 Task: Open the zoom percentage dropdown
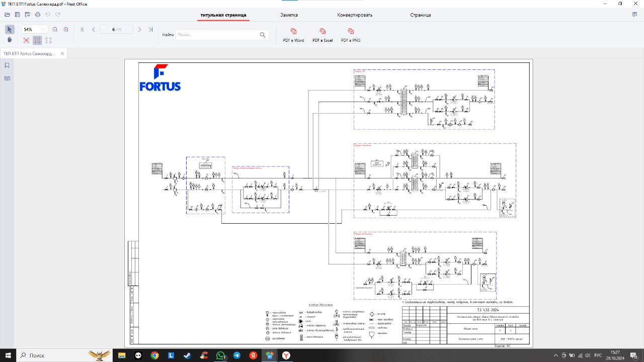(43, 30)
